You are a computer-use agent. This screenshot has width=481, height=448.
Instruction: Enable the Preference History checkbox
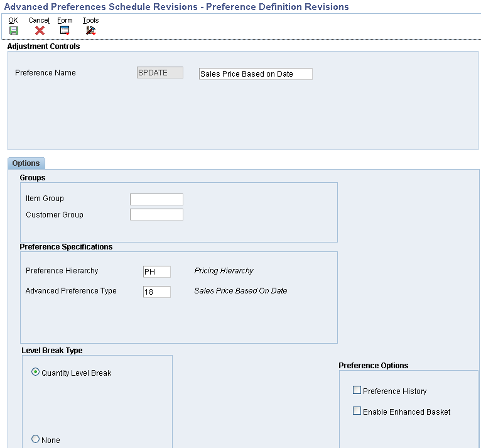[x=357, y=390]
